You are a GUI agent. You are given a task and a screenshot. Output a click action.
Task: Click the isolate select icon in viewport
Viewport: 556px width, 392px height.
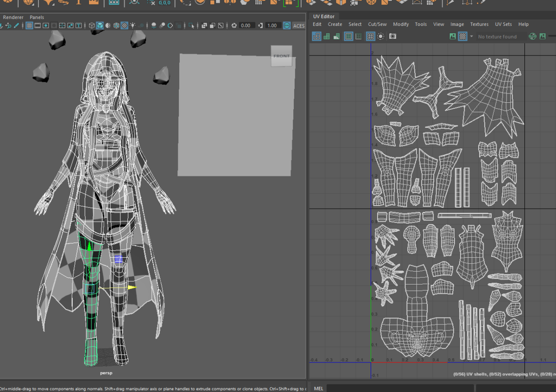pos(191,25)
